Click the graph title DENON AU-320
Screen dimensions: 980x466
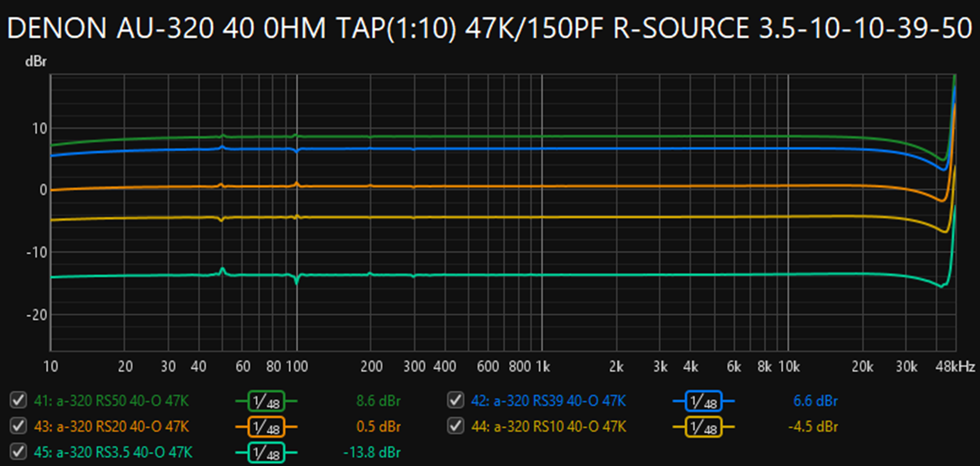(x=490, y=27)
